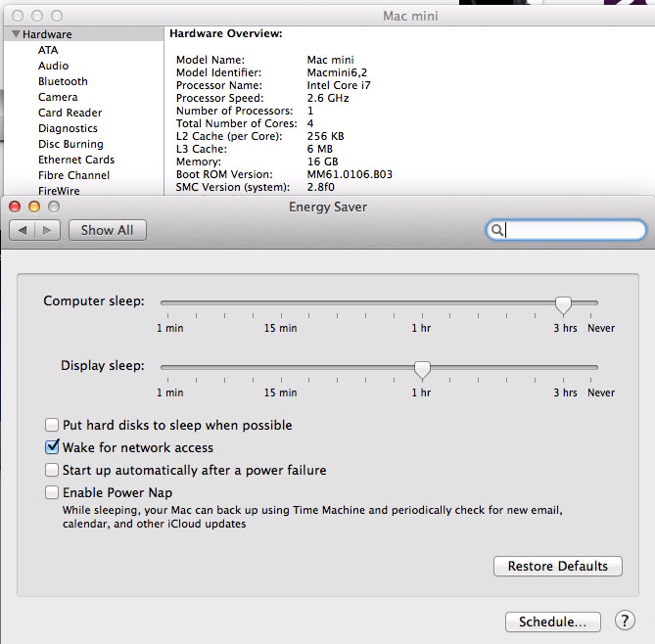
Task: Minimize the Energy Saver window
Action: [x=34, y=207]
